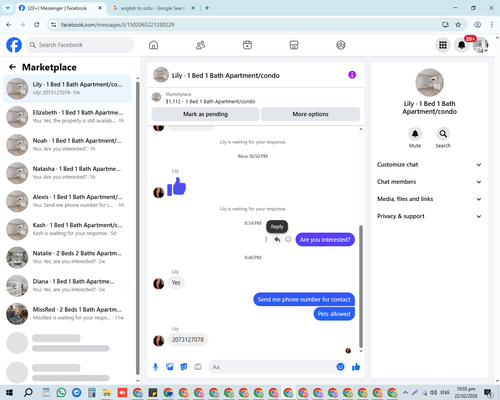
Task: Open WhatsApp from the taskbar
Action: (61, 392)
